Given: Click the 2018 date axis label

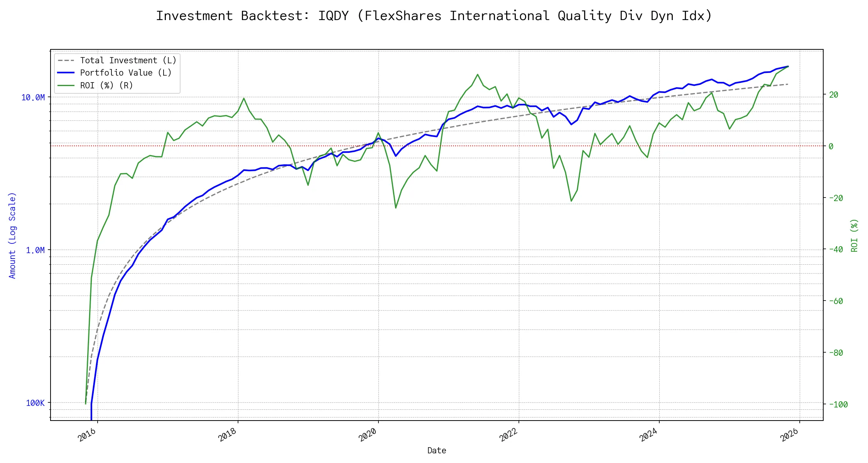Looking at the screenshot, I should pos(228,435).
